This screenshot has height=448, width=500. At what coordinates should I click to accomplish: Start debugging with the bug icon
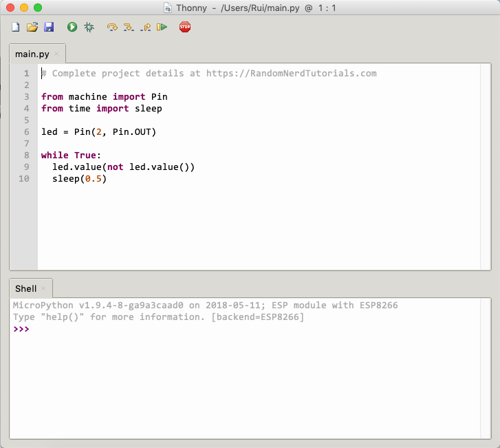click(x=89, y=28)
